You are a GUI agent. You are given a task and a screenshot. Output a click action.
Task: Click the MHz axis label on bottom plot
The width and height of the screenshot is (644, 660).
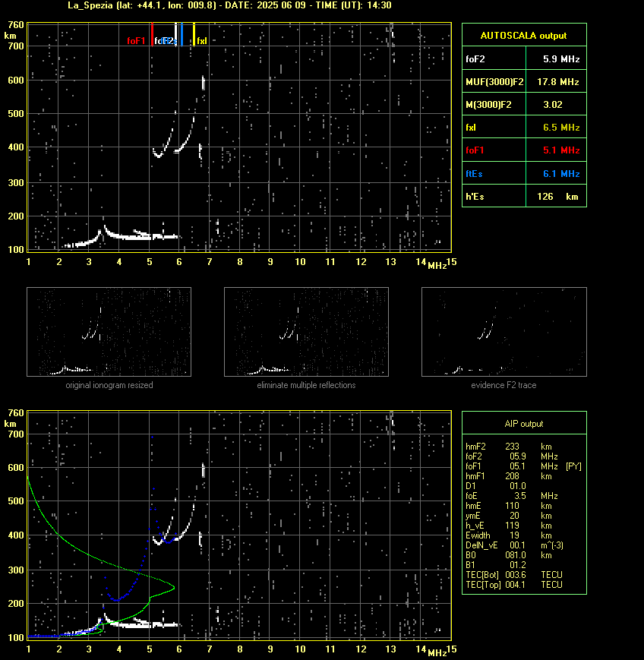tap(437, 653)
